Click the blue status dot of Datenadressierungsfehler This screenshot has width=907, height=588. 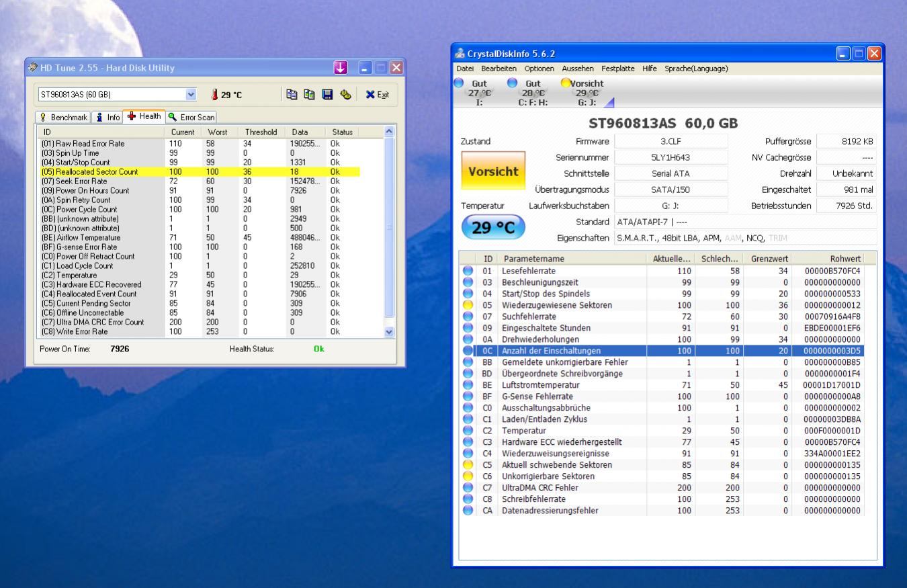468,511
